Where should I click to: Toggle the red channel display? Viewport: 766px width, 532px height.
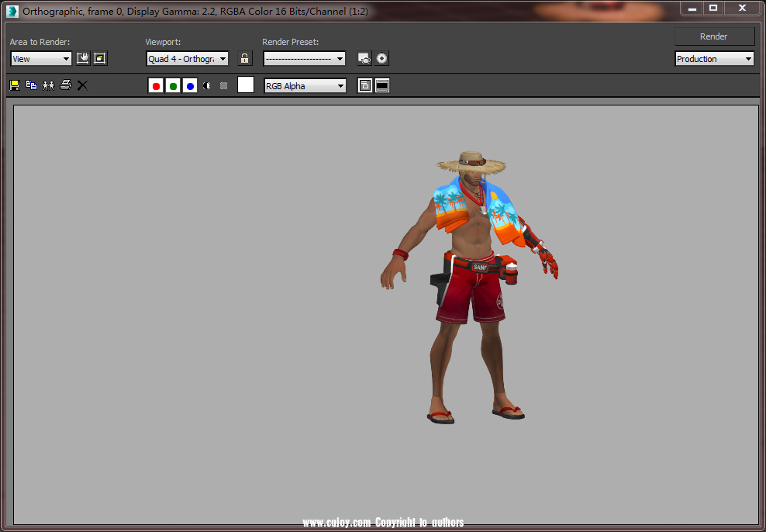[x=156, y=86]
